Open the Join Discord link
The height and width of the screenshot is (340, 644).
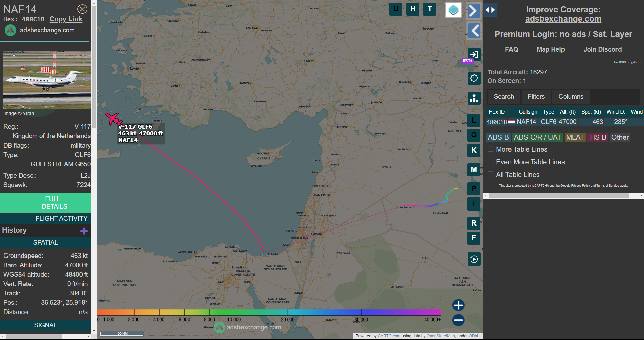pos(602,49)
